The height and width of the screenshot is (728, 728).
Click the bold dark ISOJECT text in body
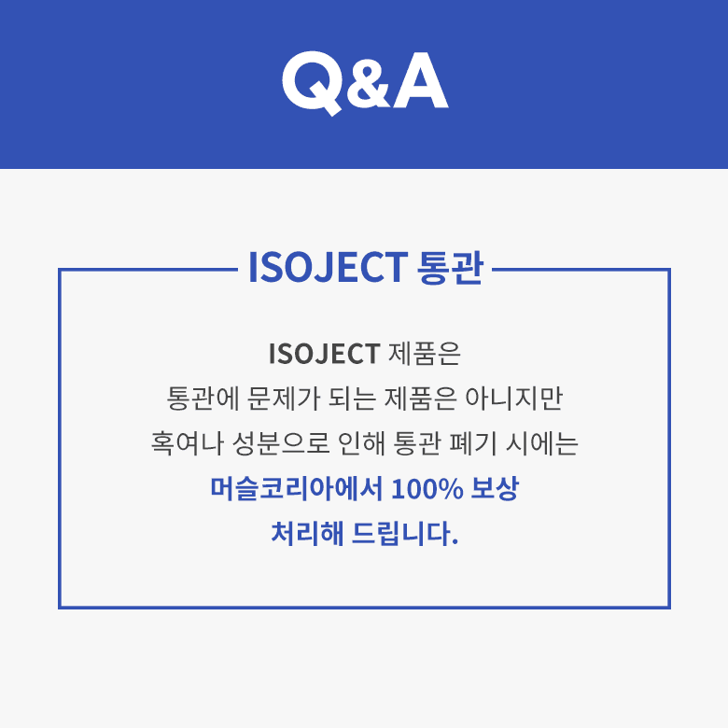point(324,354)
